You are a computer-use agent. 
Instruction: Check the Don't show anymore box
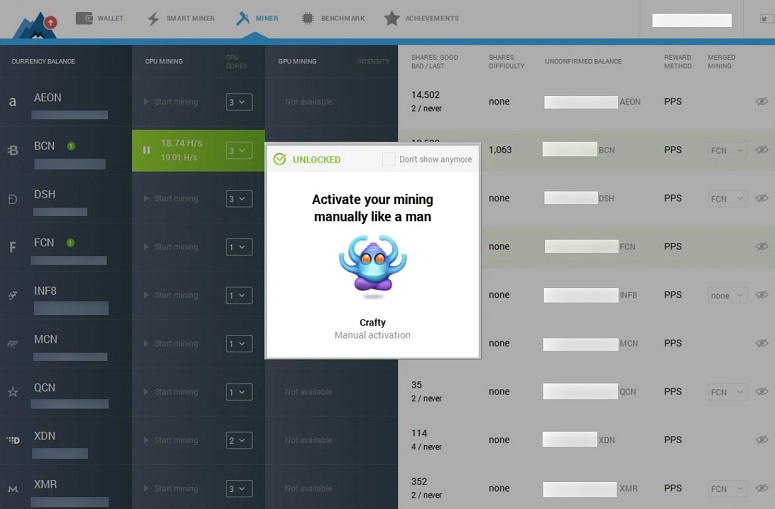[388, 159]
